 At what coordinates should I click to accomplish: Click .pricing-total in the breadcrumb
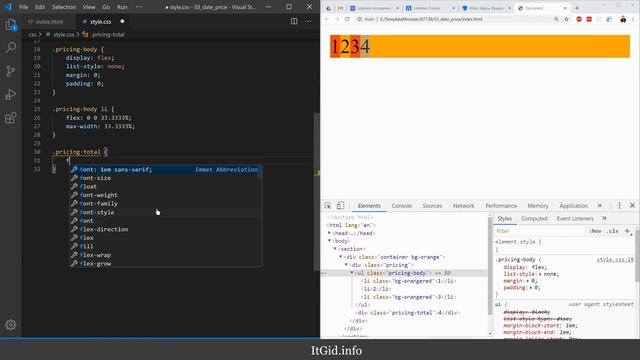(107, 35)
